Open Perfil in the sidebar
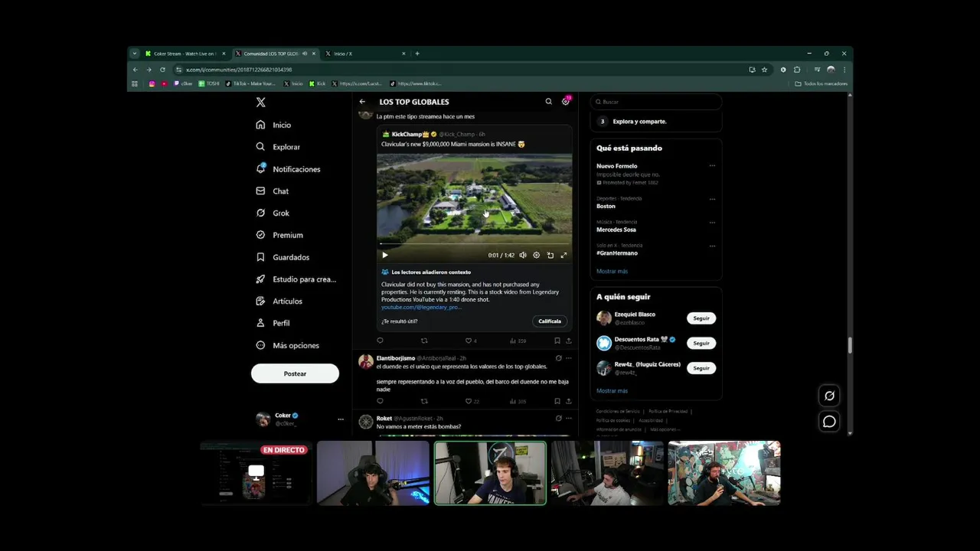The height and width of the screenshot is (551, 980). 273,323
